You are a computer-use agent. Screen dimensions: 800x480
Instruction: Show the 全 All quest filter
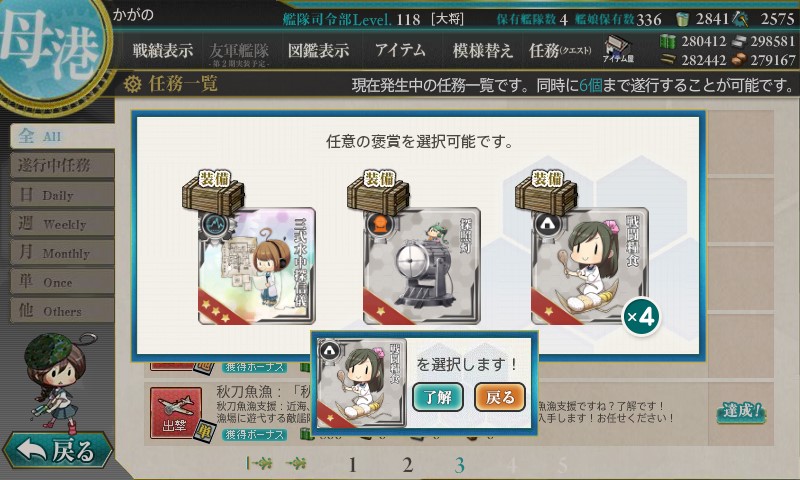point(62,136)
